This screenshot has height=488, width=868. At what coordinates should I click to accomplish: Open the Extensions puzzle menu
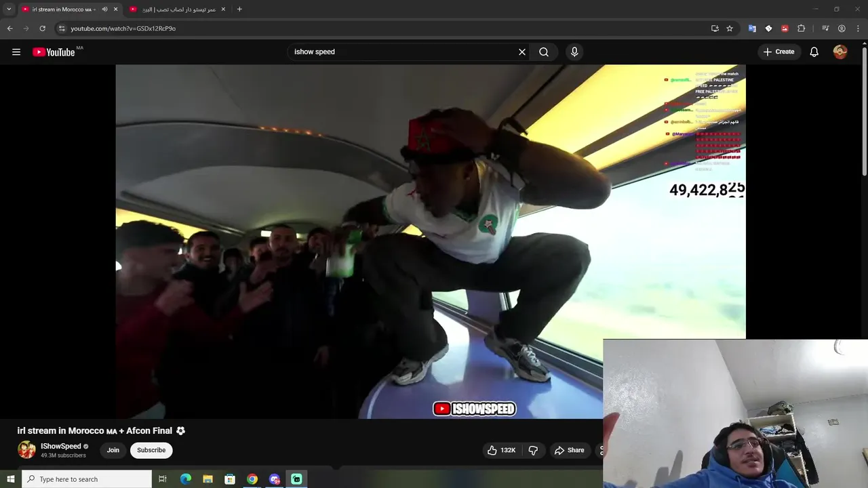pos(801,28)
